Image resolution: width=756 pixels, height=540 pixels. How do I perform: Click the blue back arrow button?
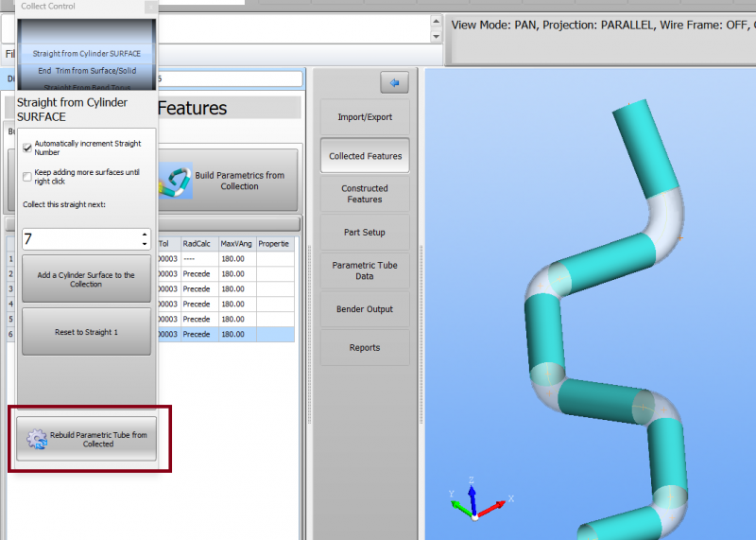click(394, 83)
